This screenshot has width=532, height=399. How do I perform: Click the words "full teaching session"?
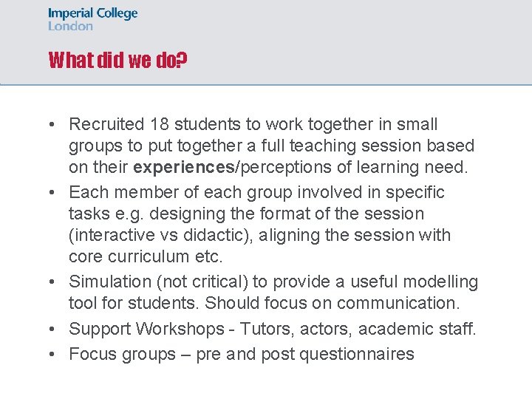(x=329, y=146)
